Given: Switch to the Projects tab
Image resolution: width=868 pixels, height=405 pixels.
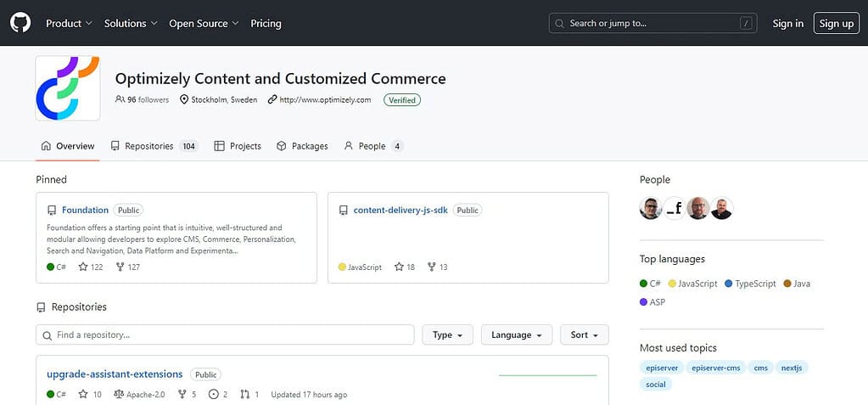Looking at the screenshot, I should [x=238, y=146].
